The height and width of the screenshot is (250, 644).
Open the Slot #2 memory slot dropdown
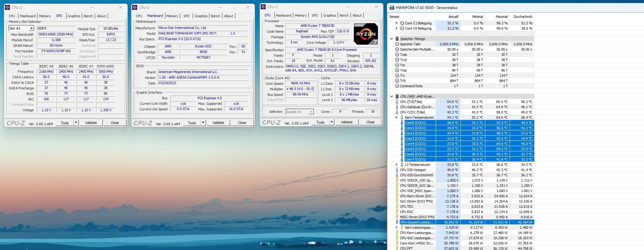(x=31, y=28)
